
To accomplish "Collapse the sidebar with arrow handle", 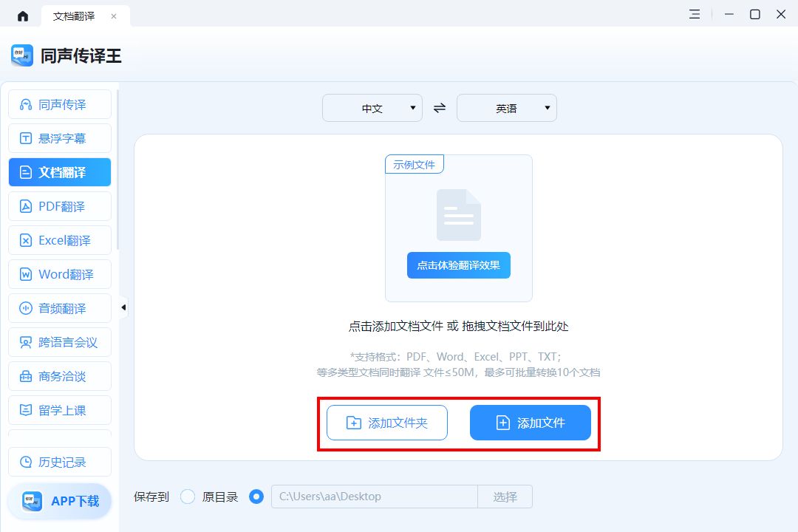I will [x=123, y=307].
